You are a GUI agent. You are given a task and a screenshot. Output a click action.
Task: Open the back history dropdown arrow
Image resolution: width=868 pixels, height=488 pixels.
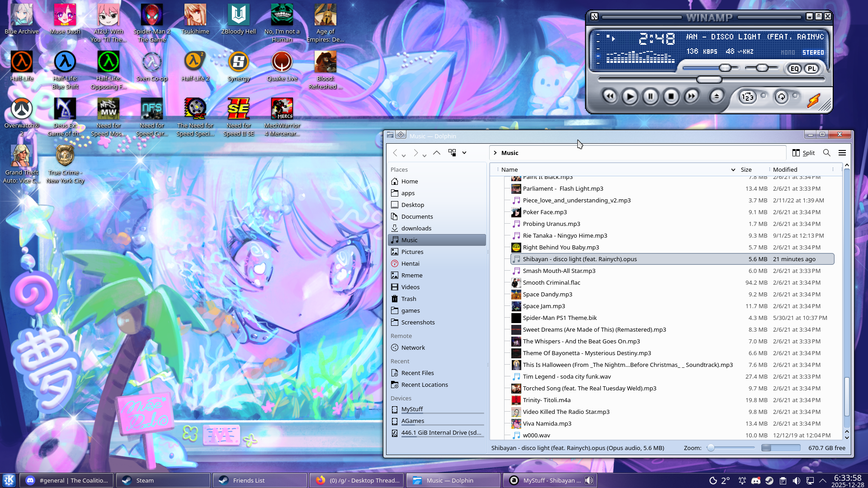(x=404, y=155)
